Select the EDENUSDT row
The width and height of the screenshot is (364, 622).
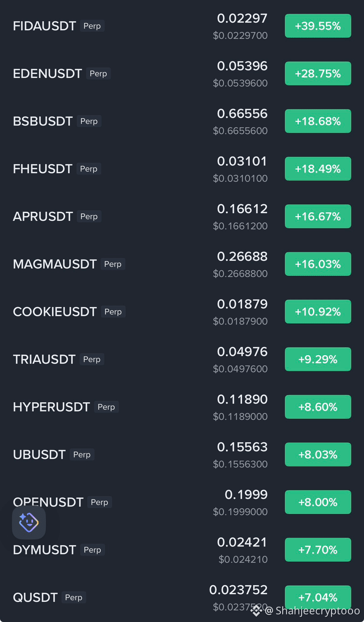182,73
